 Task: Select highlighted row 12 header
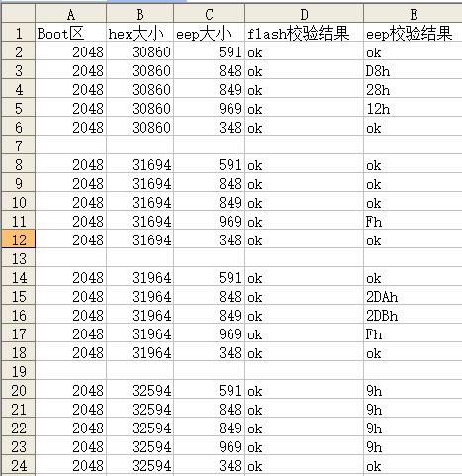pyautogui.click(x=18, y=239)
